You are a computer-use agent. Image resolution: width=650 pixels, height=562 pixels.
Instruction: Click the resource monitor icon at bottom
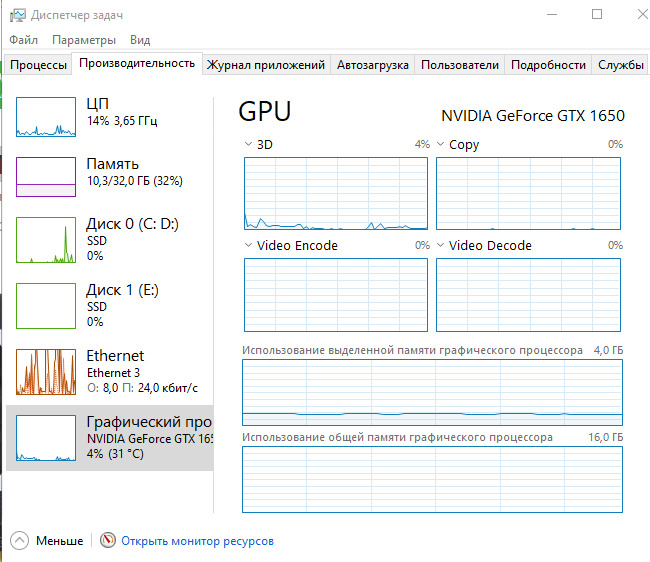[108, 540]
